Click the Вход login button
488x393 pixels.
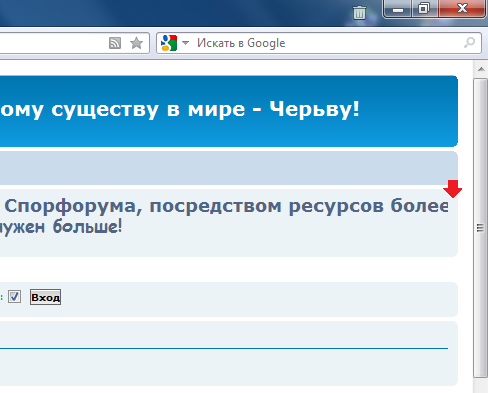tap(45, 297)
